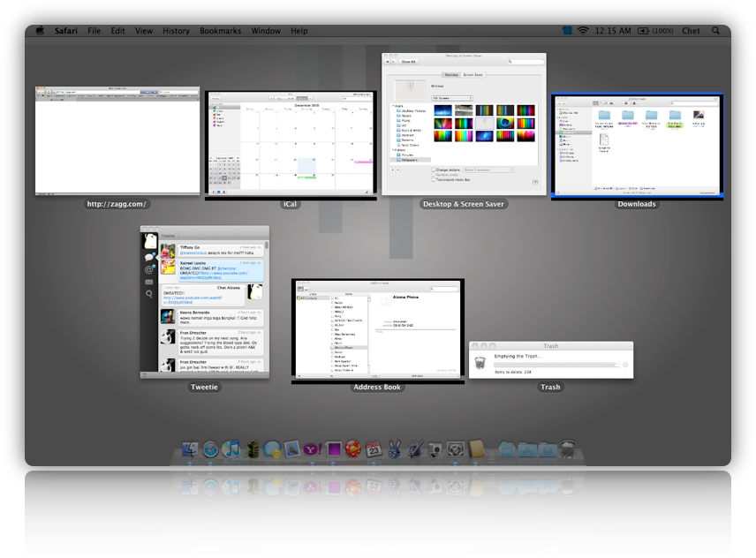
Task: Open Yahoo Messenger from the Dock
Action: click(313, 449)
